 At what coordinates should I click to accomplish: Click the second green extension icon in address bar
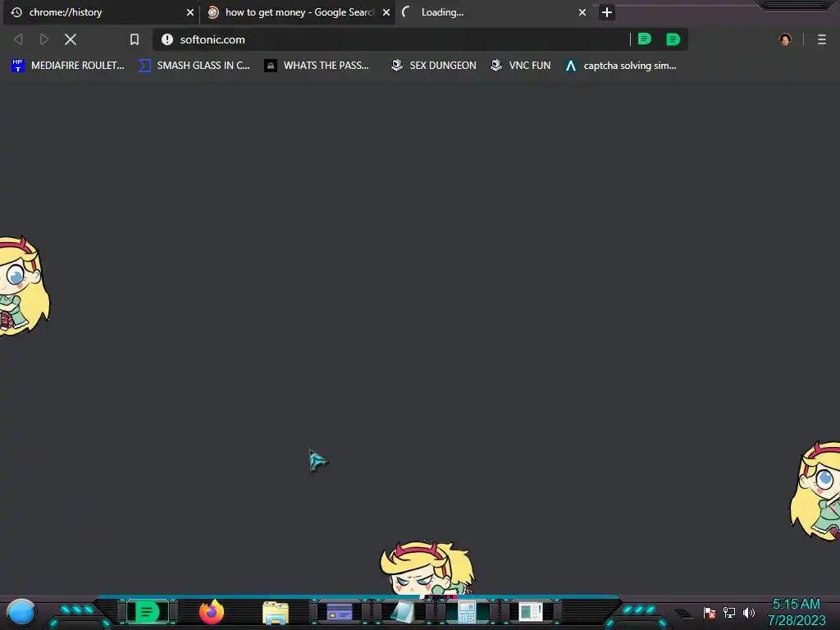(673, 39)
